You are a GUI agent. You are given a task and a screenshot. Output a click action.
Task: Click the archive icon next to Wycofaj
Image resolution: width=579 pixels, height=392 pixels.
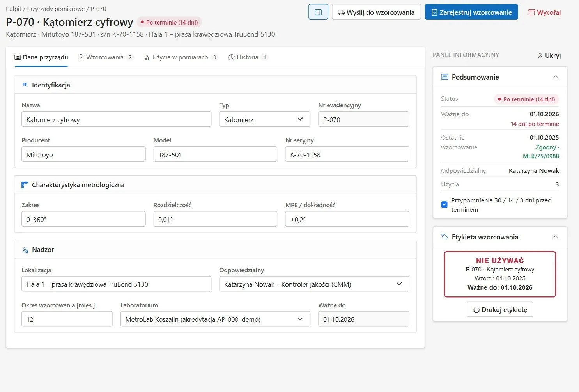(531, 12)
